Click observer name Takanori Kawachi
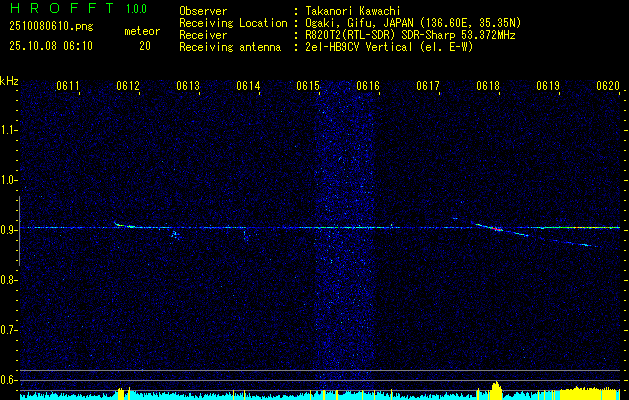This screenshot has height=400, width=629. tap(353, 11)
